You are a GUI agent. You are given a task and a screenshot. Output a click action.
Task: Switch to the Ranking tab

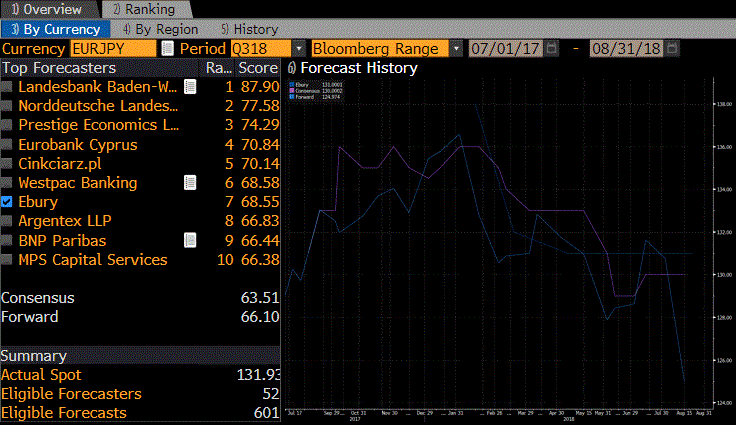(x=145, y=9)
